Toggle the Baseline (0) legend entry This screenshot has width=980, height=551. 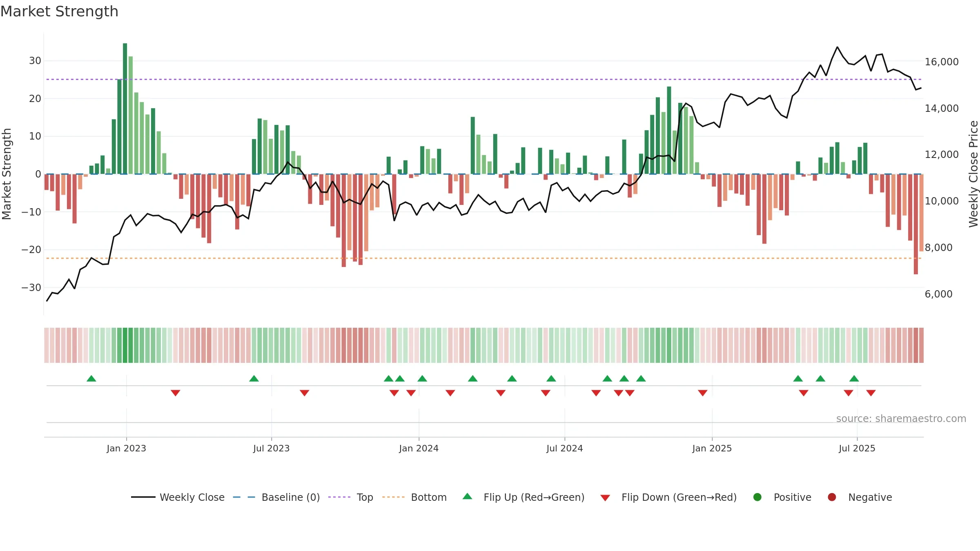pyautogui.click(x=276, y=497)
